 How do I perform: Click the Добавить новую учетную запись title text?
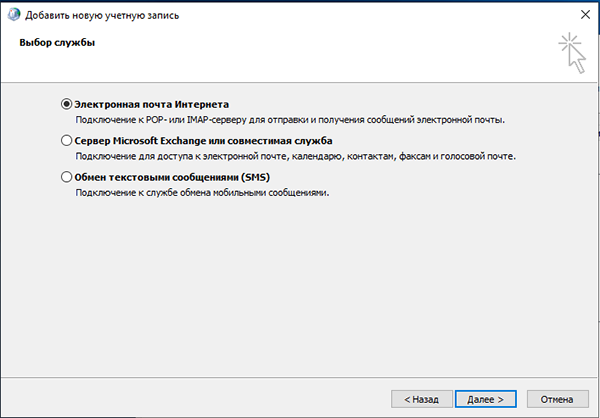click(x=102, y=16)
